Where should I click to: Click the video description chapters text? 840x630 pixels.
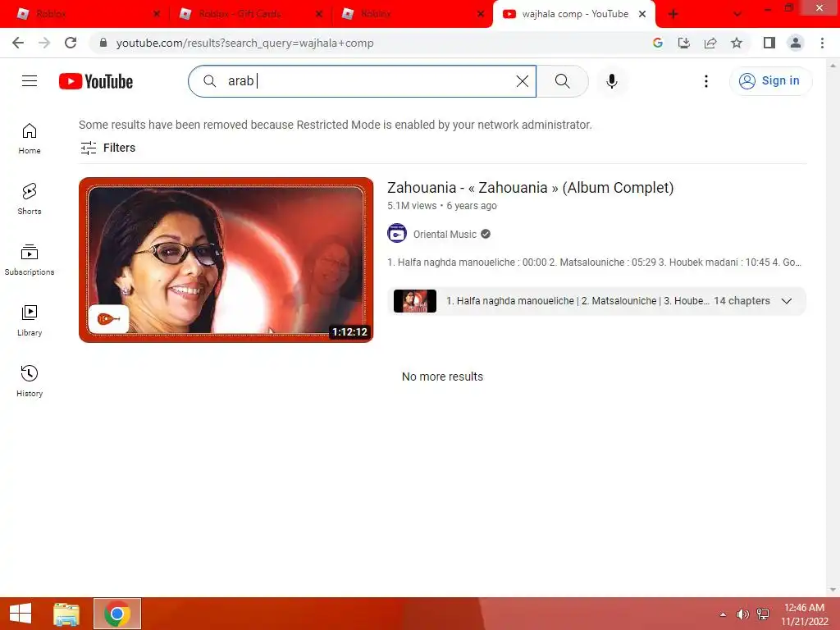(594, 262)
